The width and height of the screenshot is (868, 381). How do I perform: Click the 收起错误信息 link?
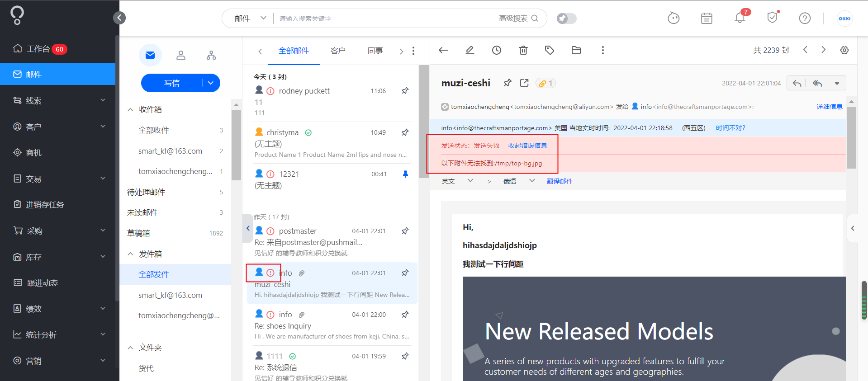pyautogui.click(x=527, y=146)
